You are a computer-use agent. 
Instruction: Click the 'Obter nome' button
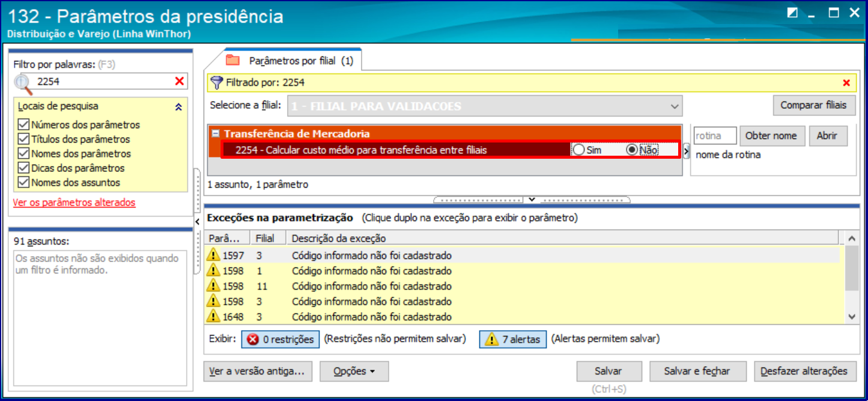coord(771,136)
